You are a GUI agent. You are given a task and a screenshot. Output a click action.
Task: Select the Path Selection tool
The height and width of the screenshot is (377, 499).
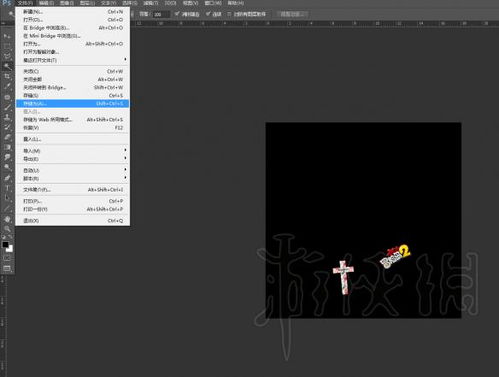pyautogui.click(x=7, y=198)
